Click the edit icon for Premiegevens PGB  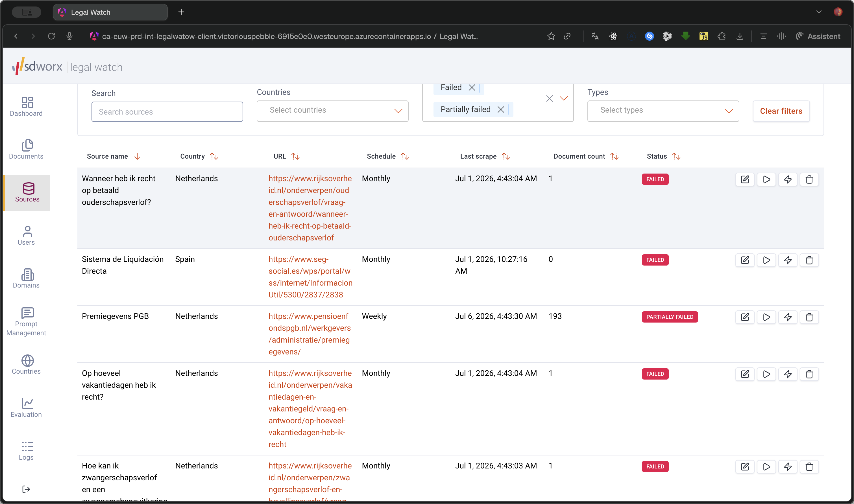745,317
